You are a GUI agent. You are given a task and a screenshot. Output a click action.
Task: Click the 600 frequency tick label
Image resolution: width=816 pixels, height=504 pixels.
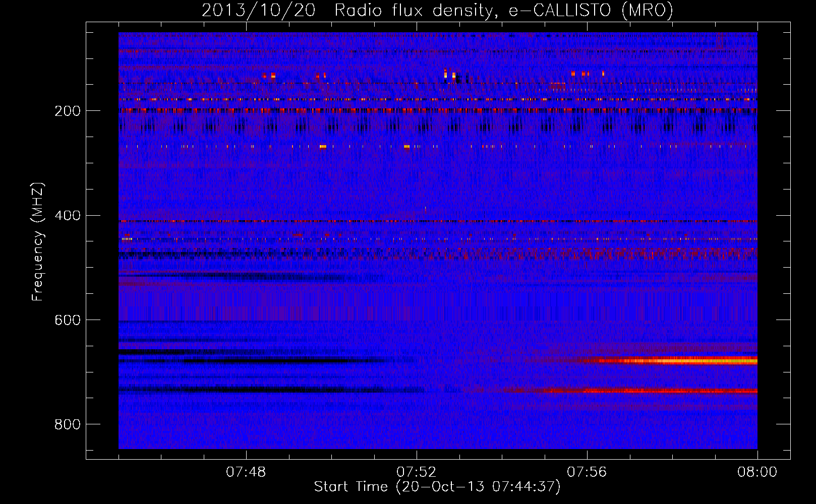click(68, 321)
